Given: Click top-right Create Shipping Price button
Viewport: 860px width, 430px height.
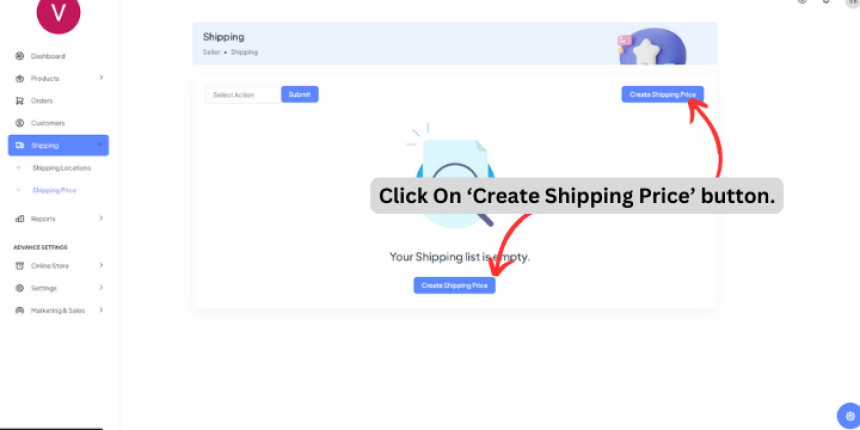Looking at the screenshot, I should coord(663,94).
